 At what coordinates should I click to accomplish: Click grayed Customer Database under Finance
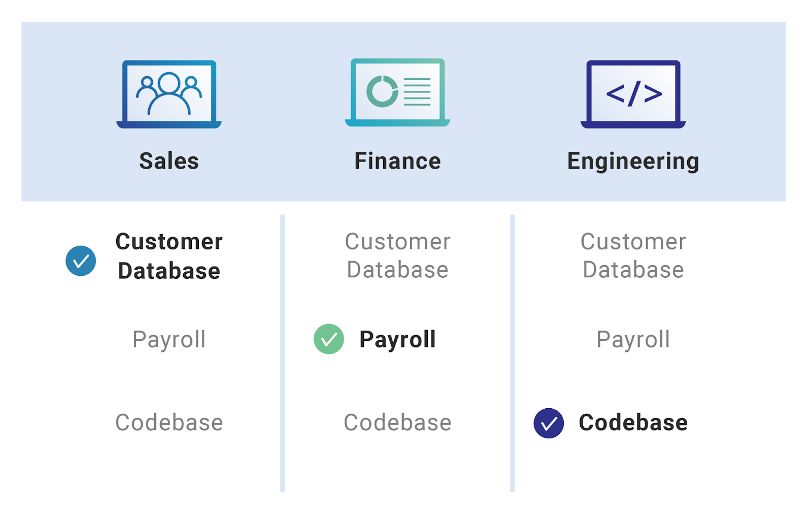point(397,255)
